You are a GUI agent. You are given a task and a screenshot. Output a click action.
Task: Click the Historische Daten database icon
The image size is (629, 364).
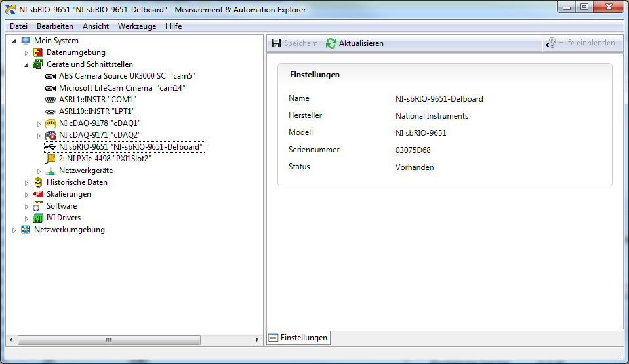coord(37,182)
